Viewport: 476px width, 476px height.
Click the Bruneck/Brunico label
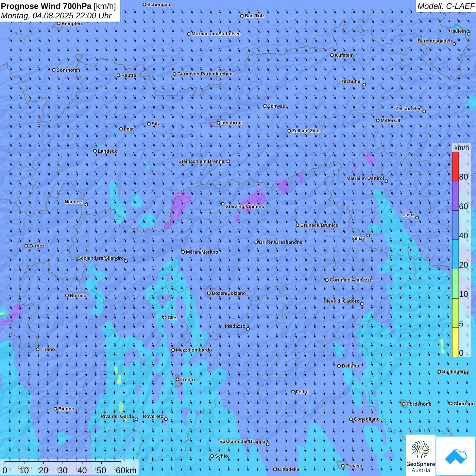[319, 225]
